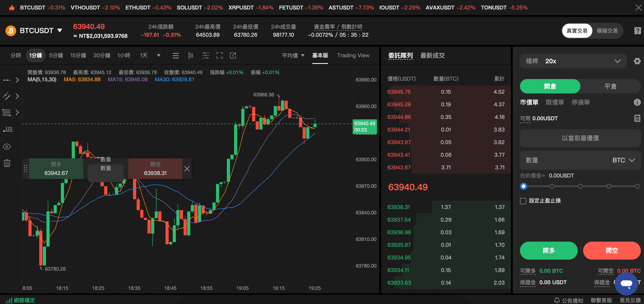Select the trend line drawing tool
The width and height of the screenshot is (644, 304).
7,96
